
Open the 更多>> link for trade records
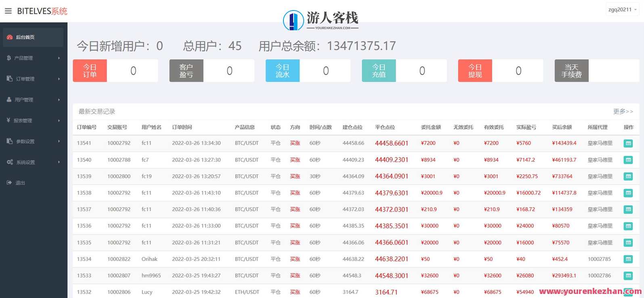coord(623,111)
